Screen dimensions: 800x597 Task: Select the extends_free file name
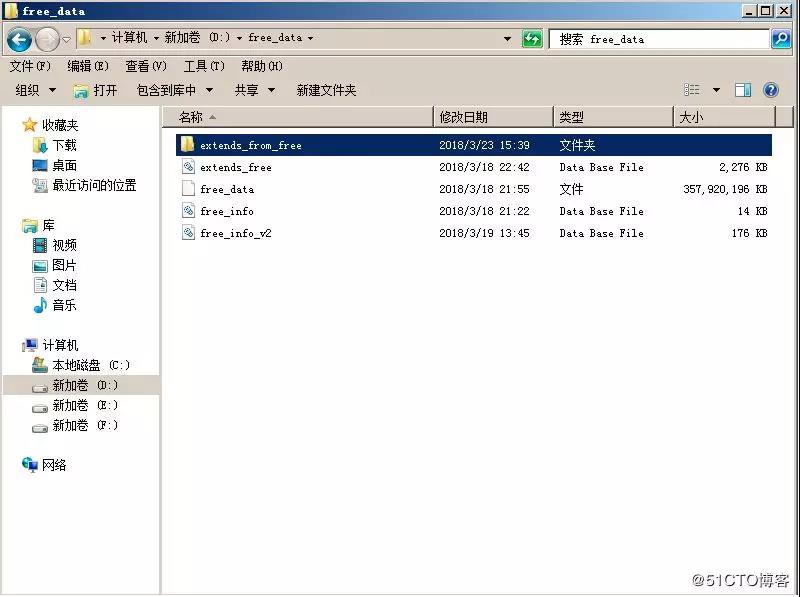236,167
